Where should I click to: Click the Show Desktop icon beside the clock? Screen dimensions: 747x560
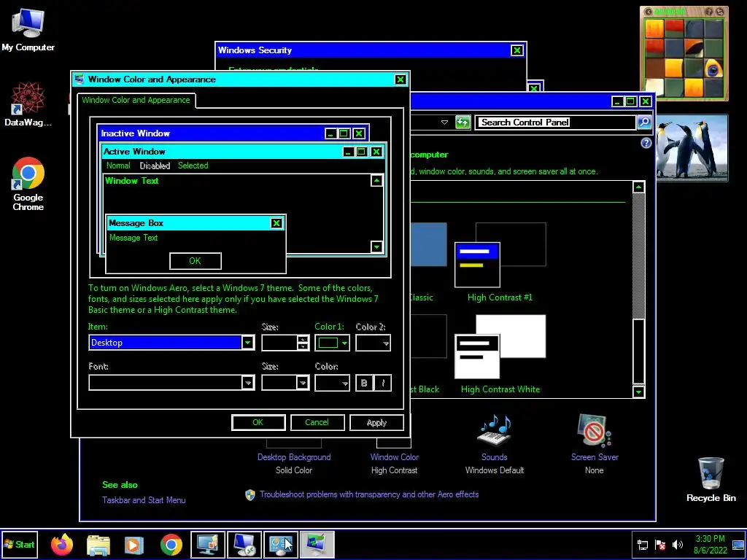738,545
